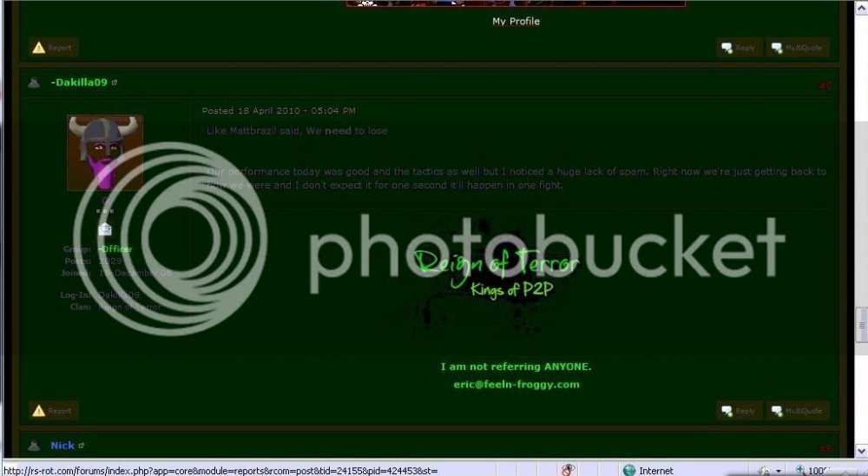Open the Nick username link
The width and height of the screenshot is (868, 476).
click(x=62, y=446)
